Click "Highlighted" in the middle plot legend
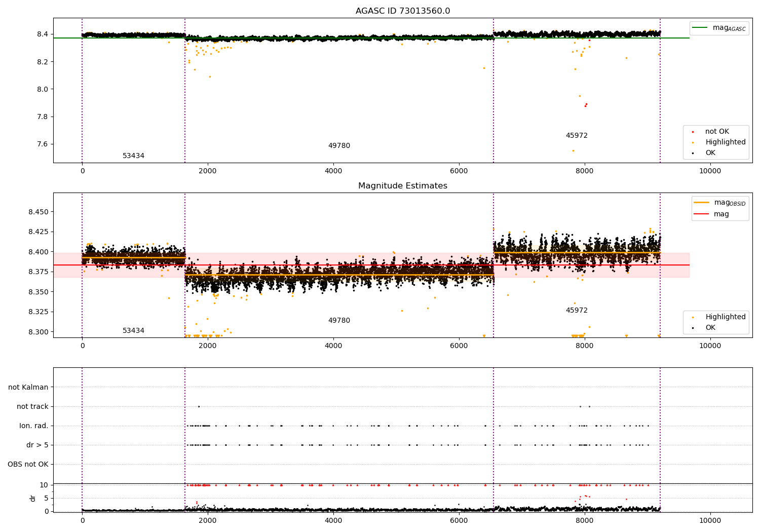The width and height of the screenshot is (760, 532). pos(726,317)
